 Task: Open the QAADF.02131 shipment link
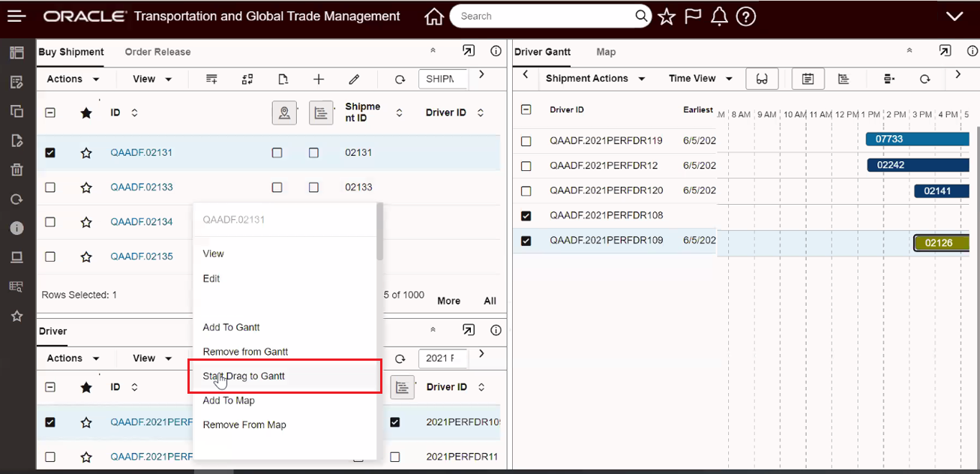click(141, 153)
